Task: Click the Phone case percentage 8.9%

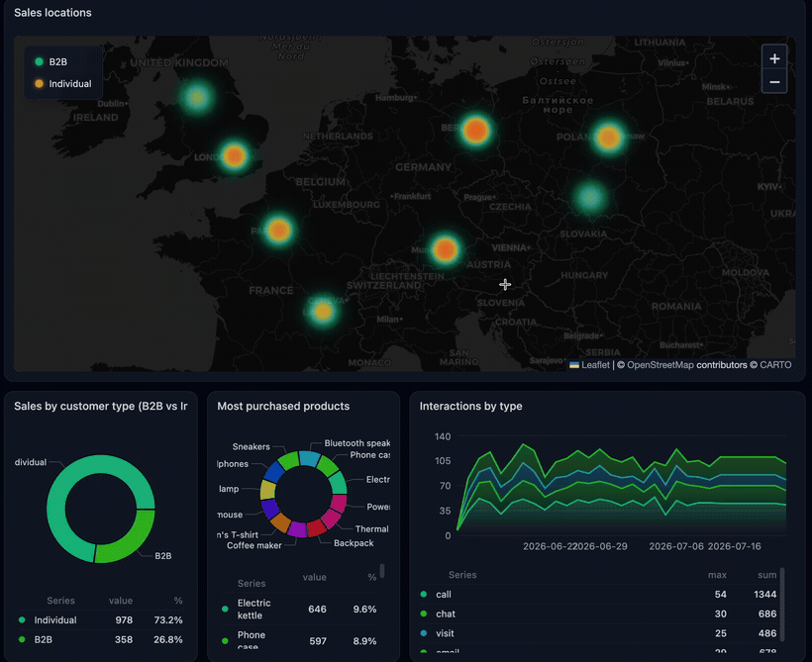Action: tap(364, 641)
